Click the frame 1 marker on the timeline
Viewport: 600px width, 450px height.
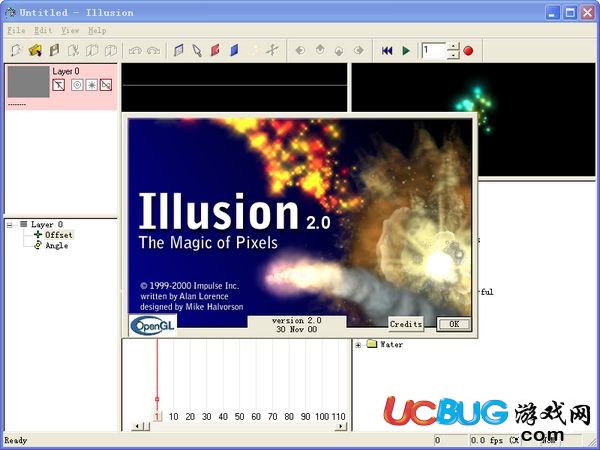coord(157,416)
